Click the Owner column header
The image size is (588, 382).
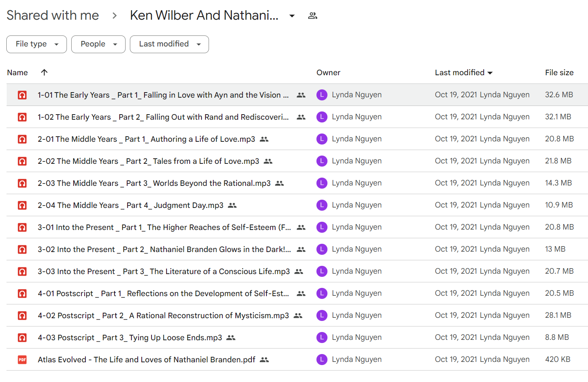tap(328, 72)
